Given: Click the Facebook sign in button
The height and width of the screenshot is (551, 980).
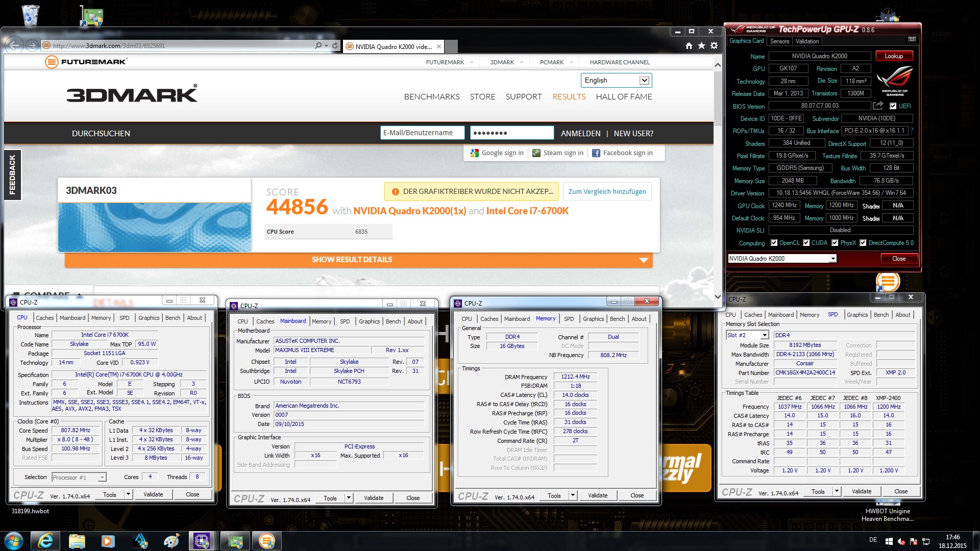Looking at the screenshot, I should 622,153.
